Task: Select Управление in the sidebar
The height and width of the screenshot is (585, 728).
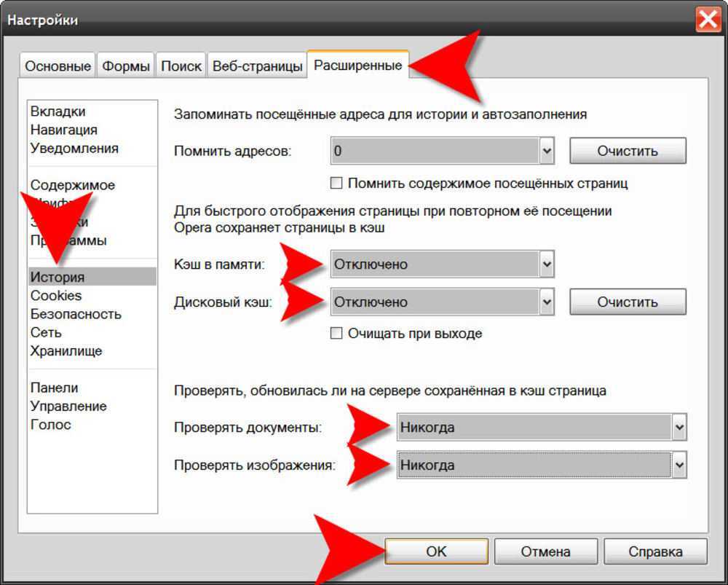Action: tap(68, 406)
